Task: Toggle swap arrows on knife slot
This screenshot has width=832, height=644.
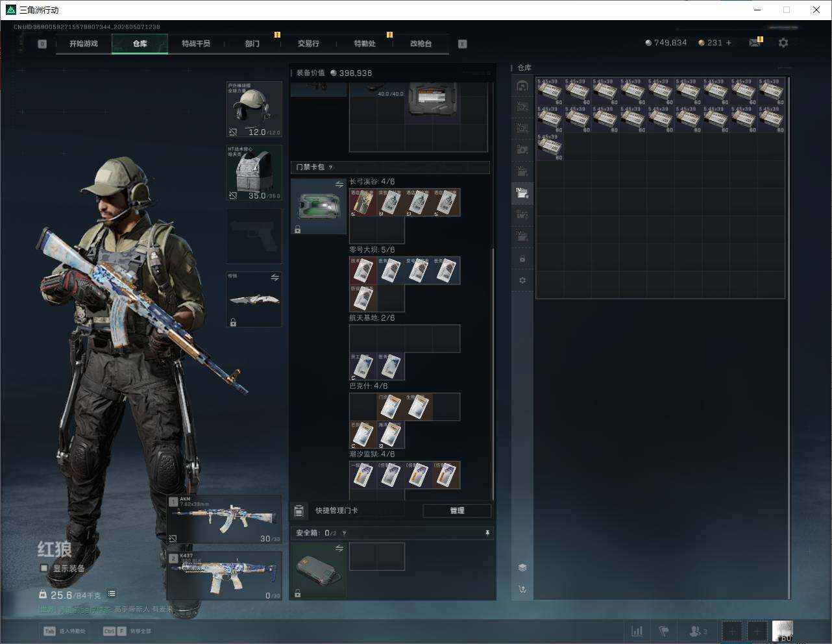Action: tap(275, 278)
